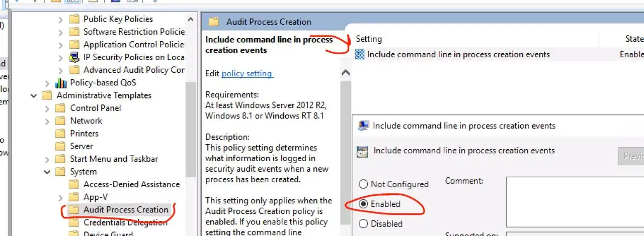This screenshot has width=644, height=236.
Task: Select Include command line setting row
Action: point(499,54)
